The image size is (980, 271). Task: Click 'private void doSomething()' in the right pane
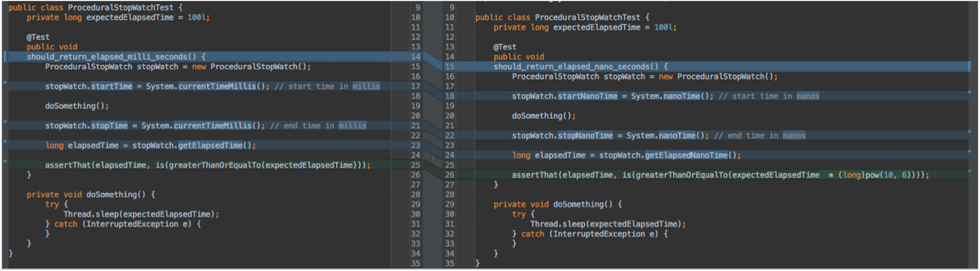pyautogui.click(x=553, y=205)
